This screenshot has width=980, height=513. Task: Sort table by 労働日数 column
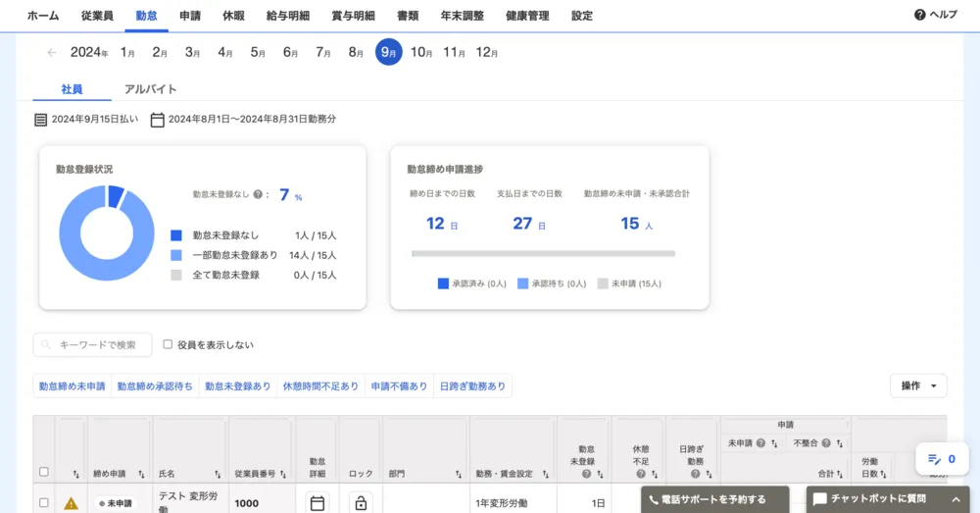coord(883,474)
